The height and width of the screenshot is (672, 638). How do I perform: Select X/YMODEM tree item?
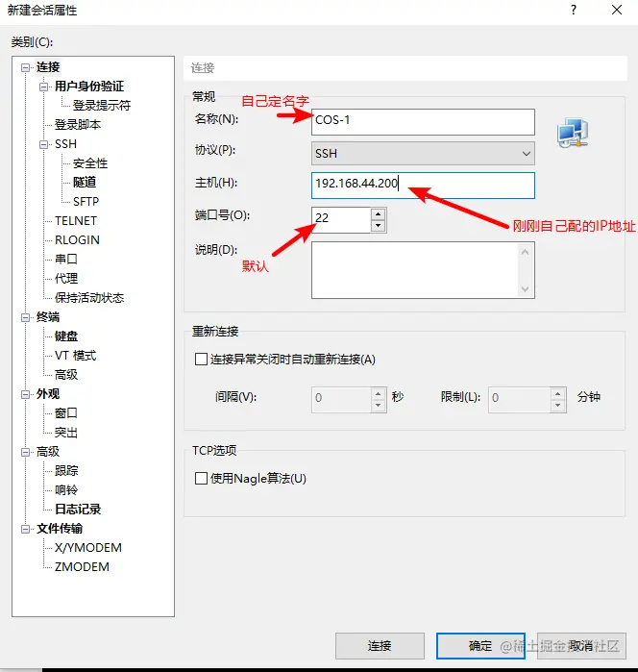point(87,548)
